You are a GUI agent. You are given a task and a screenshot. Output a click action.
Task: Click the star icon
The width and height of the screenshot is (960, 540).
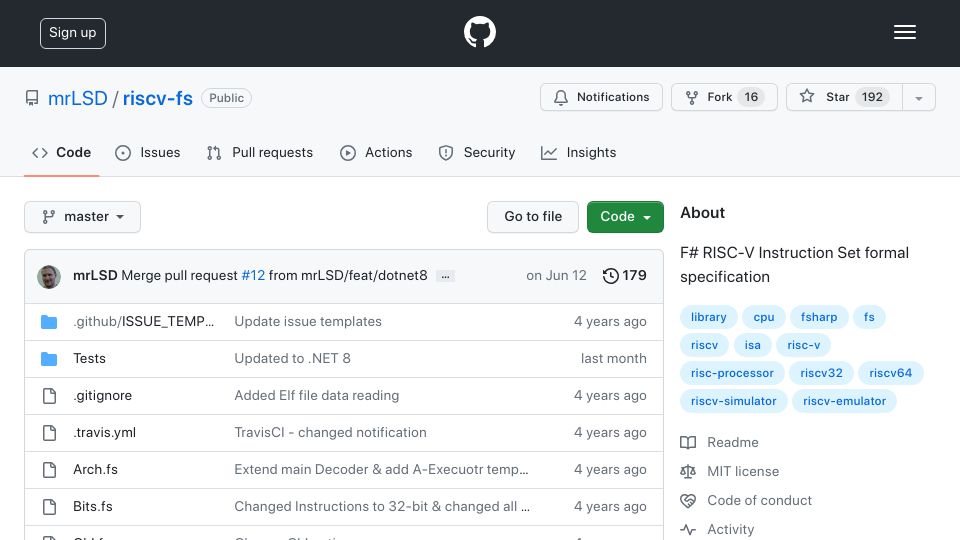807,96
